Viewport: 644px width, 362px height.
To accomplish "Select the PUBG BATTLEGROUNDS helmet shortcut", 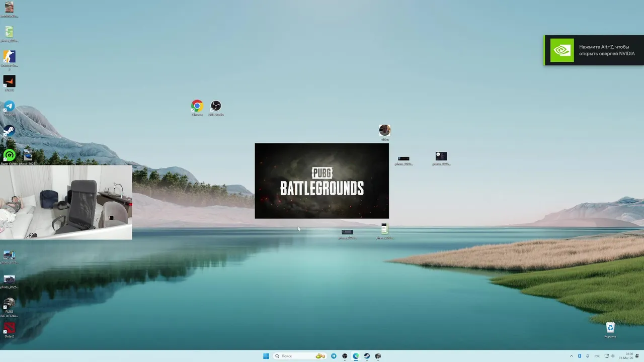I will [x=9, y=307].
